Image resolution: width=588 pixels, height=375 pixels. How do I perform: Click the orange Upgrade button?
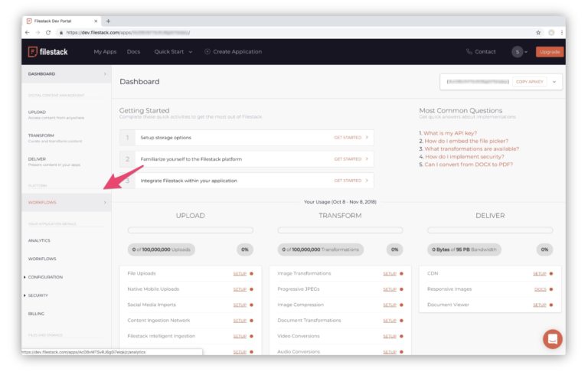(549, 52)
